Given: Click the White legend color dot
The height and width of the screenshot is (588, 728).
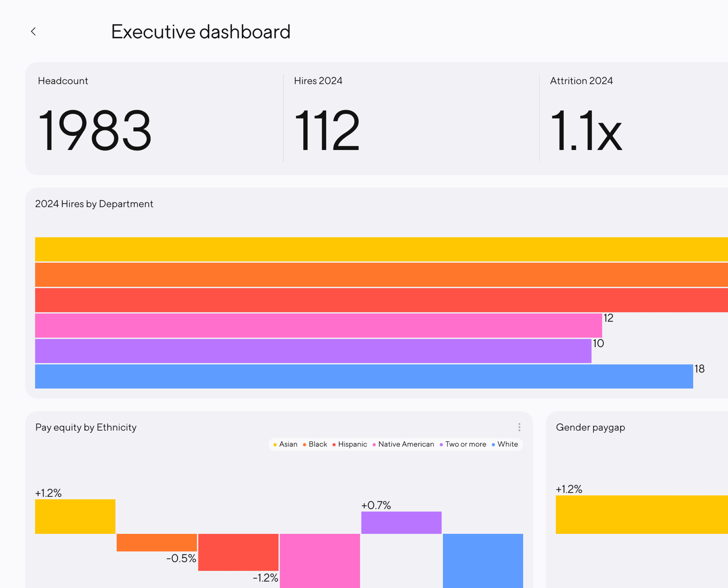Looking at the screenshot, I should [493, 444].
